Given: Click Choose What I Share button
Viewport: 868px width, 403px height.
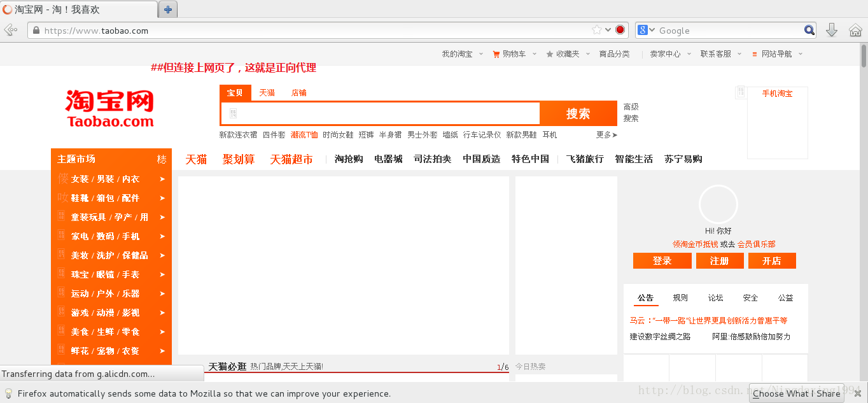Looking at the screenshot, I should 797,393.
